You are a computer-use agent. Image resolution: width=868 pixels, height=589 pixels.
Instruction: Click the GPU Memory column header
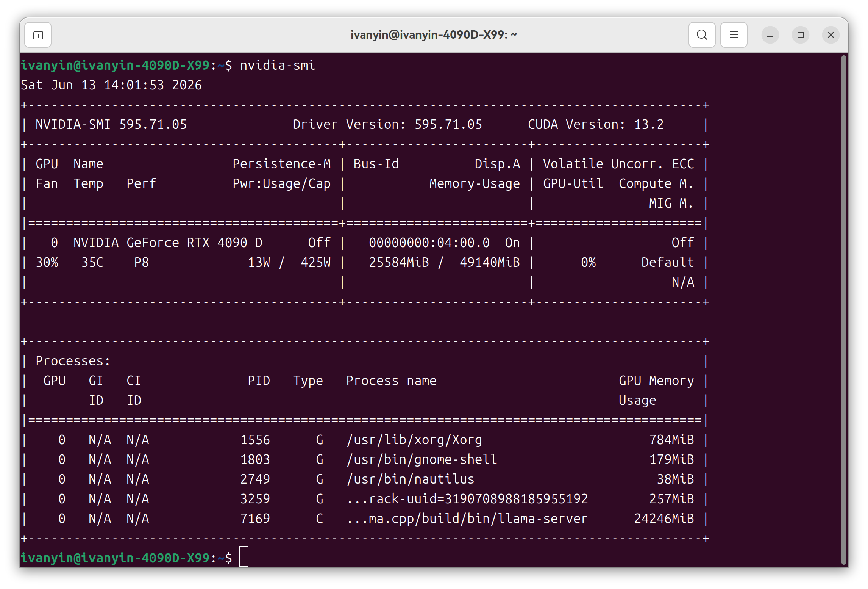pos(656,381)
